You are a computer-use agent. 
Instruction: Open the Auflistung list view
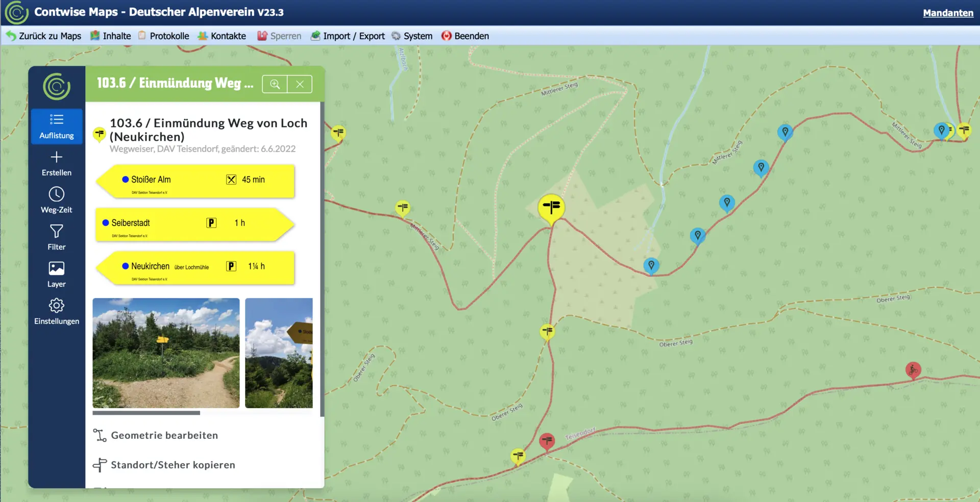(x=57, y=126)
